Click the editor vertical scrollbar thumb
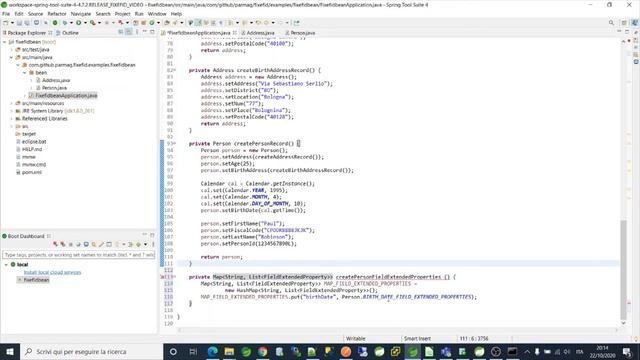The image size is (640, 360). click(x=623, y=269)
